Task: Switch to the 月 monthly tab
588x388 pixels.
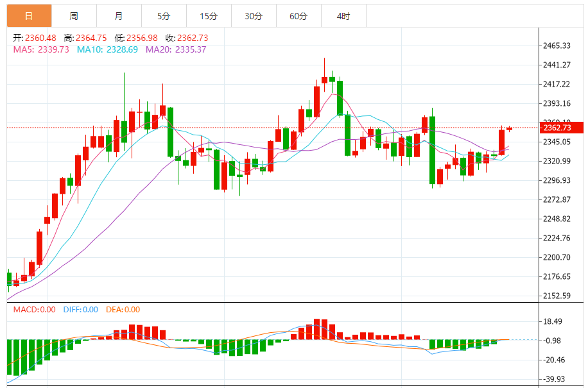Action: 119,16
